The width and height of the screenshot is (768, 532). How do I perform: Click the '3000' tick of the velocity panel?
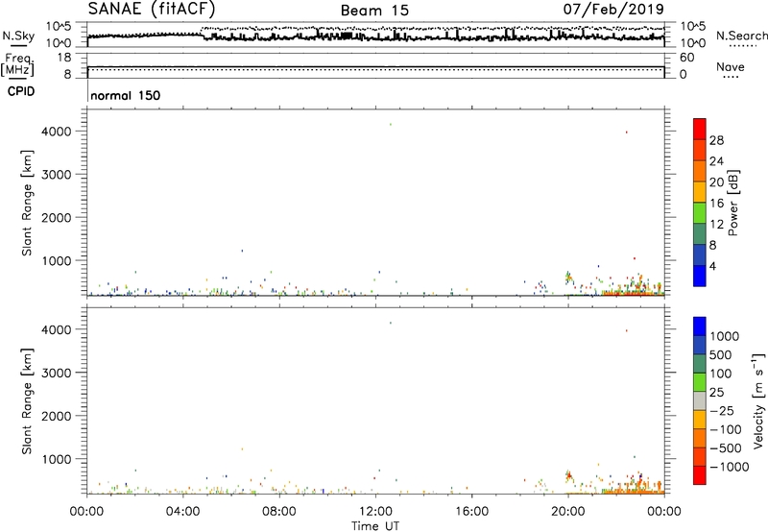click(57, 373)
